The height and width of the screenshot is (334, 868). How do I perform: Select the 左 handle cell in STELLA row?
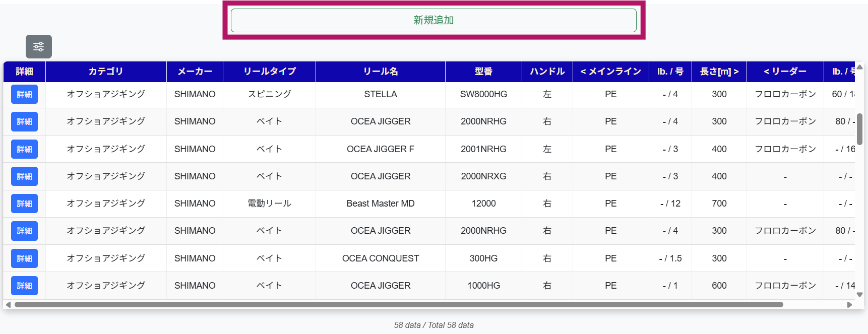(x=547, y=94)
